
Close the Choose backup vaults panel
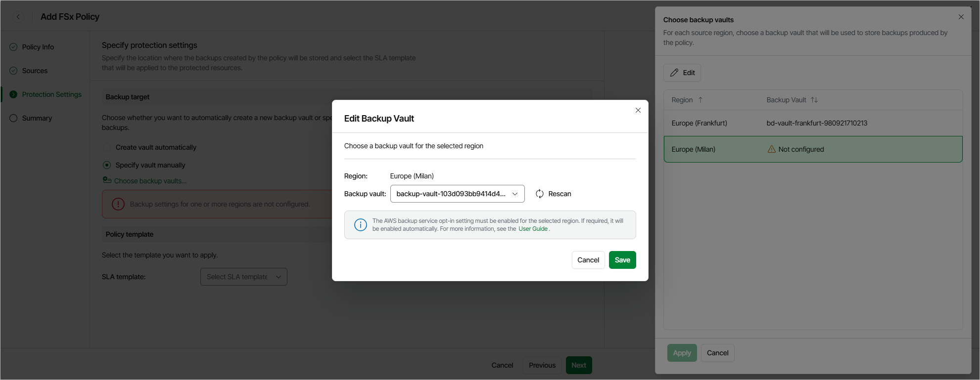tap(961, 17)
